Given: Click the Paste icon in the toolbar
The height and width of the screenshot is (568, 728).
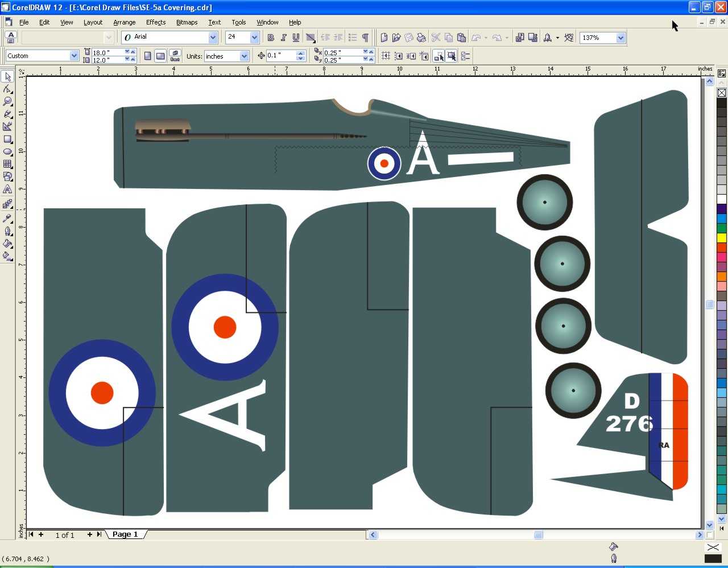Looking at the screenshot, I should (461, 38).
